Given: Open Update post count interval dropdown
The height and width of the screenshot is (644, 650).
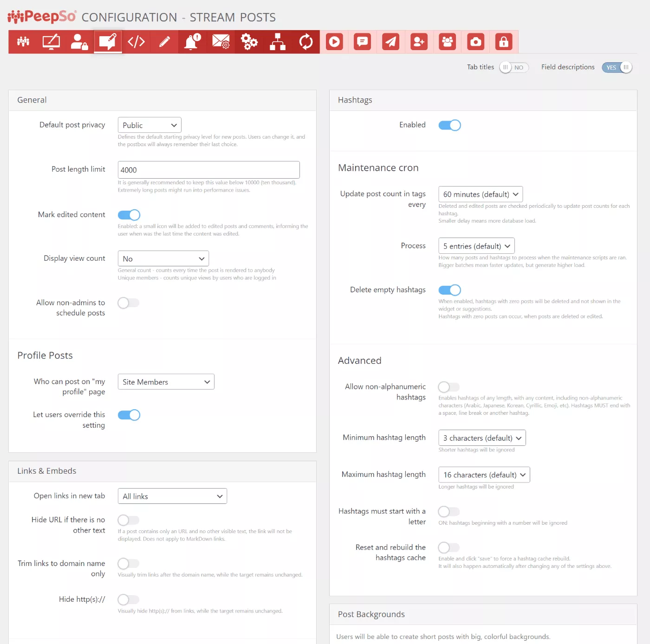Looking at the screenshot, I should [481, 194].
